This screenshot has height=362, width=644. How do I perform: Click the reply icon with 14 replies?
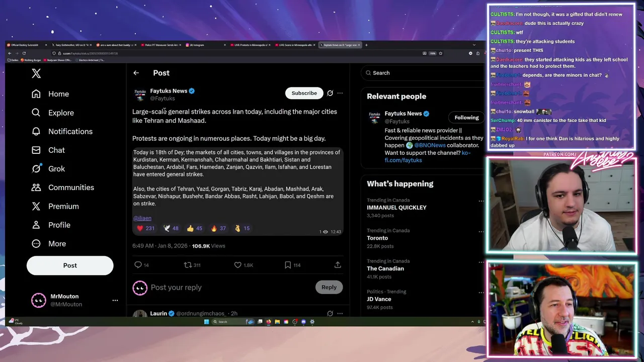coord(141,265)
